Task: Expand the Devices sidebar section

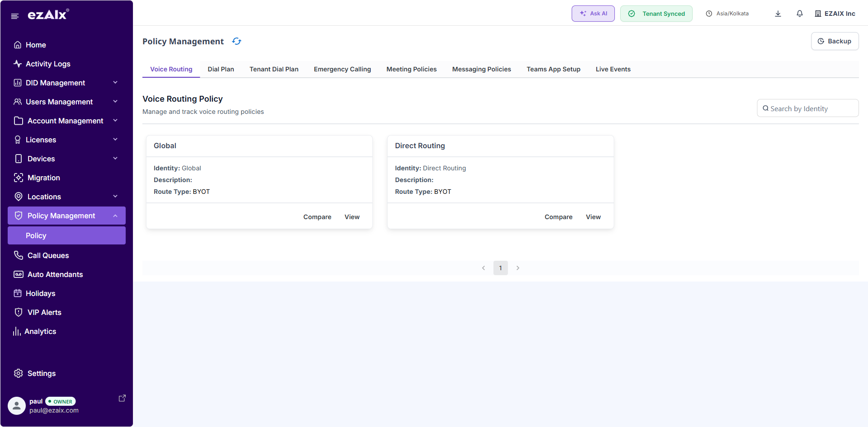Action: point(41,159)
